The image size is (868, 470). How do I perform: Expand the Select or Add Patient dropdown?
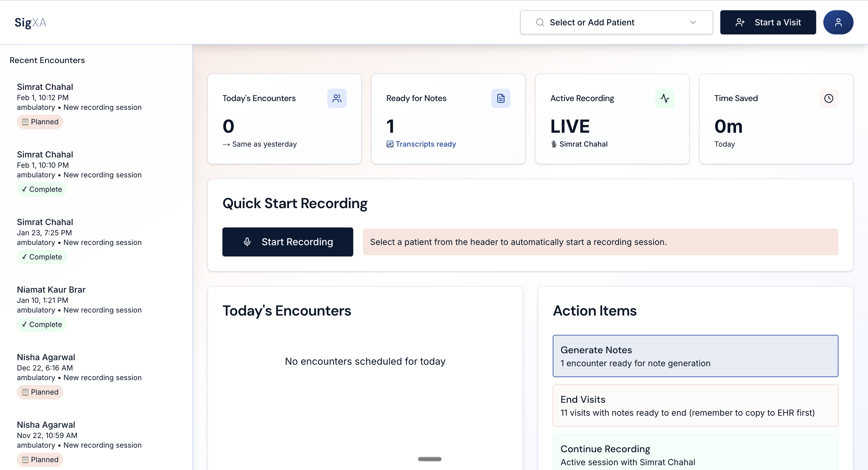[693, 22]
